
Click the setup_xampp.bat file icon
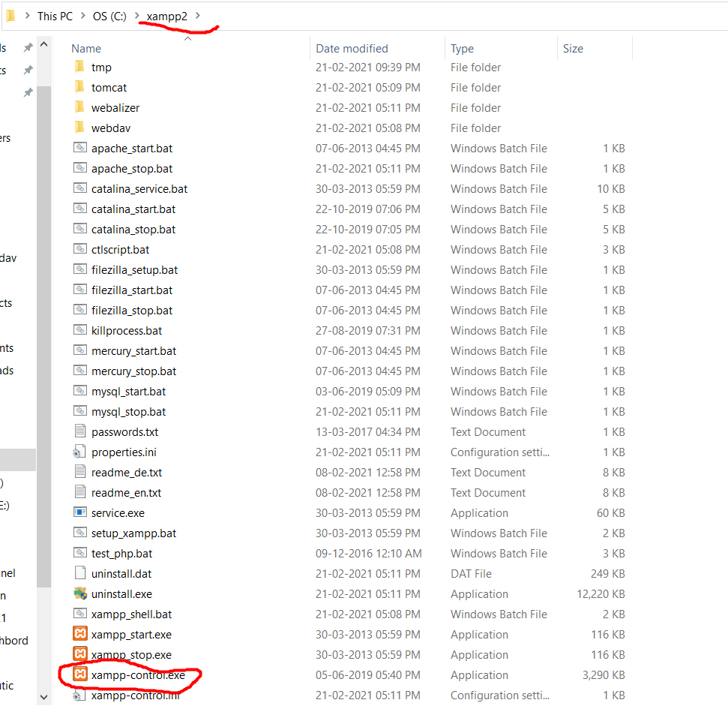tap(80, 533)
